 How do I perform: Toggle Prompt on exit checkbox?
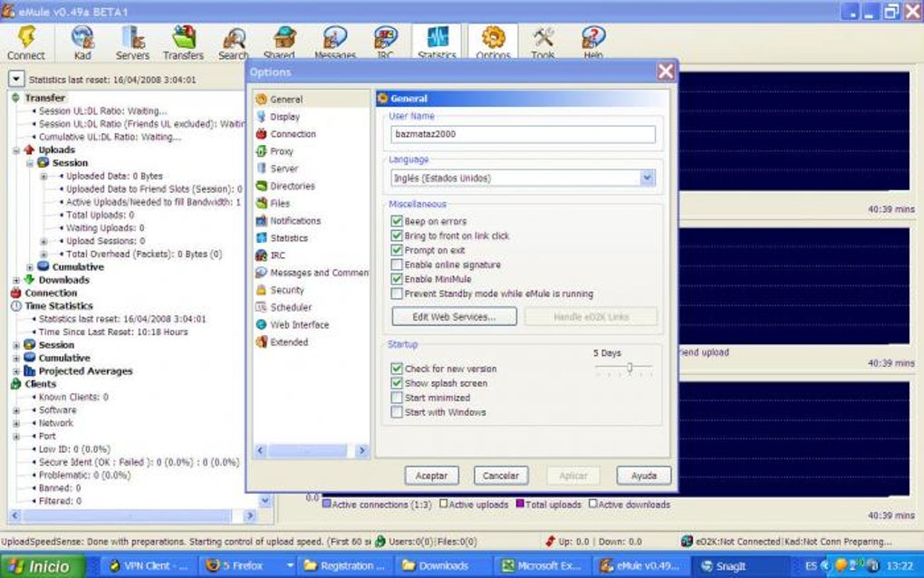397,250
